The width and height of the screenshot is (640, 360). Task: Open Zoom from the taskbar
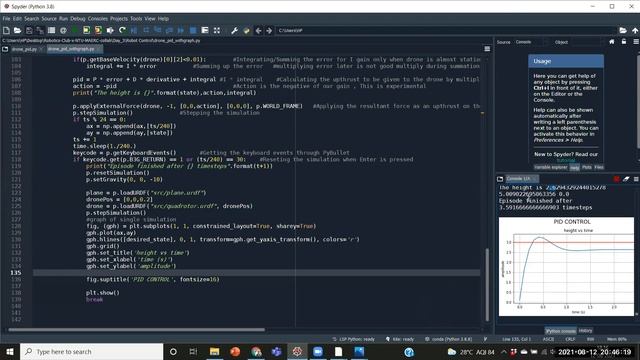318,351
